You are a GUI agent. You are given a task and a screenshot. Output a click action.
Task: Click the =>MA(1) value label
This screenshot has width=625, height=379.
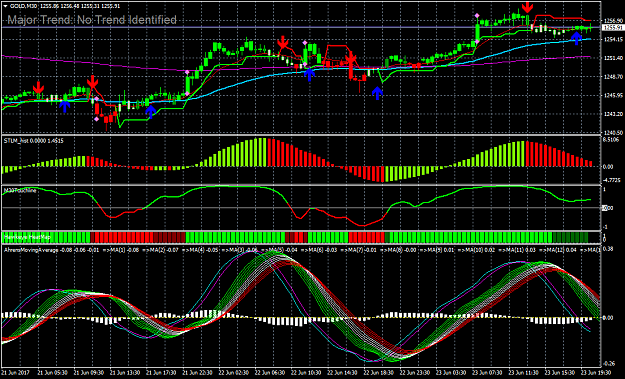(121, 250)
